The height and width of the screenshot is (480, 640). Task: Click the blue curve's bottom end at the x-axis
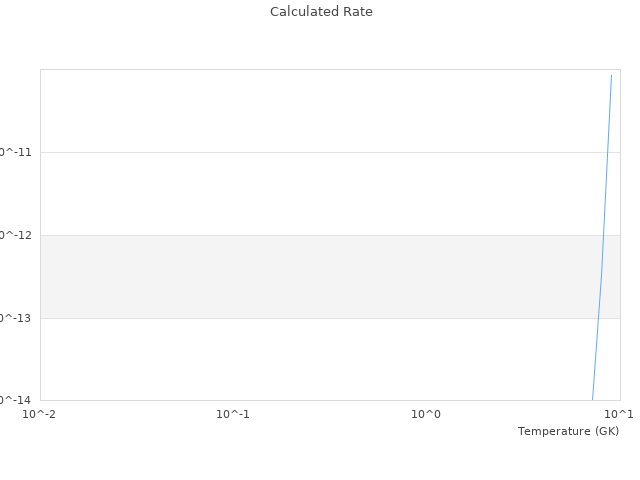(593, 399)
